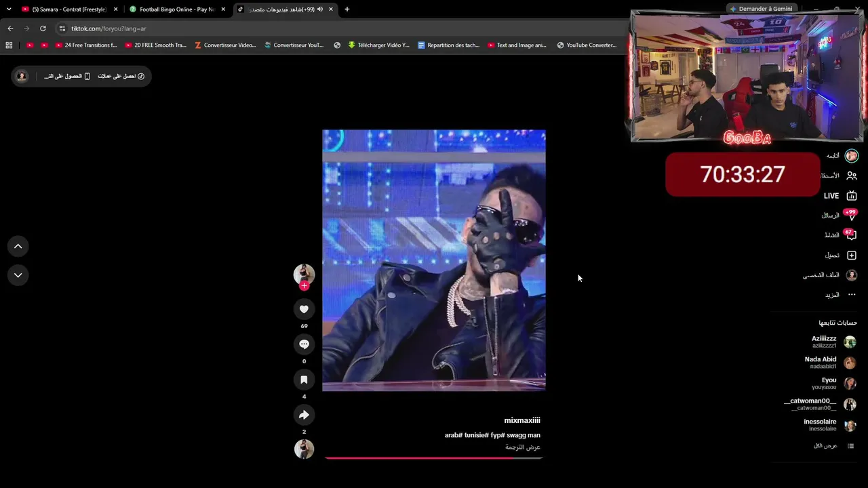The width and height of the screenshot is (868, 488).
Task: Open the profile avatar in sidebar menu
Action: [x=852, y=275]
